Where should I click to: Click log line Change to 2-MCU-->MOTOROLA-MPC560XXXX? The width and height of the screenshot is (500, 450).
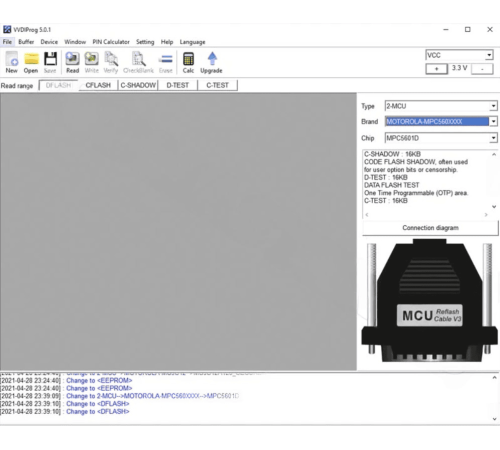click(x=120, y=396)
